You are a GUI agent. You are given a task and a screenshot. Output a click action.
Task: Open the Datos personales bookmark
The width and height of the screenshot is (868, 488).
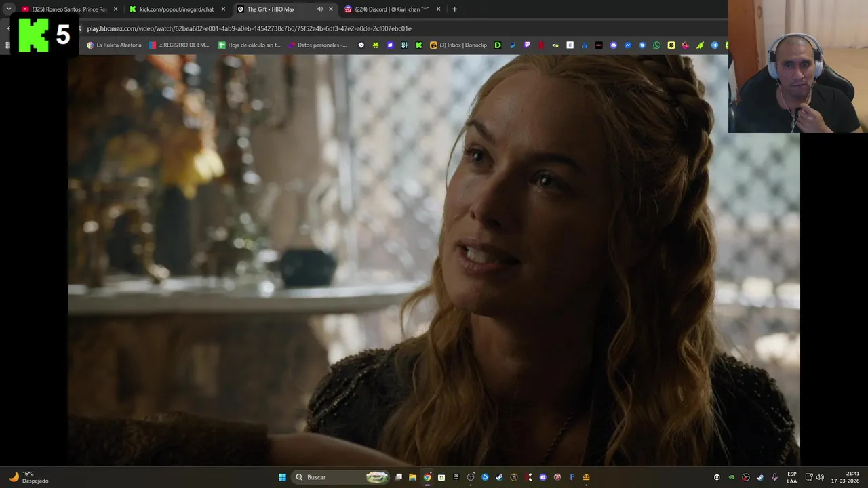[x=317, y=45]
